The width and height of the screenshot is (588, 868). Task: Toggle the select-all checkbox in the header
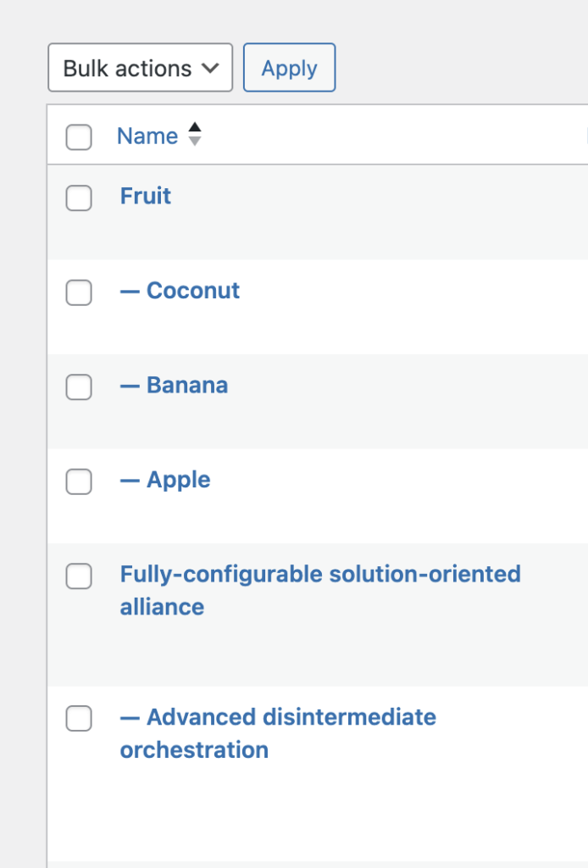(x=79, y=136)
